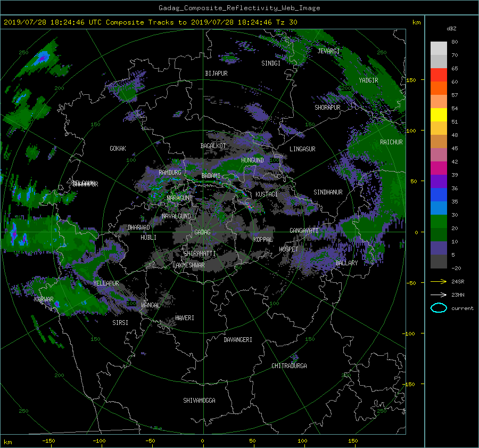Click the BIJAPUR city label

216,74
